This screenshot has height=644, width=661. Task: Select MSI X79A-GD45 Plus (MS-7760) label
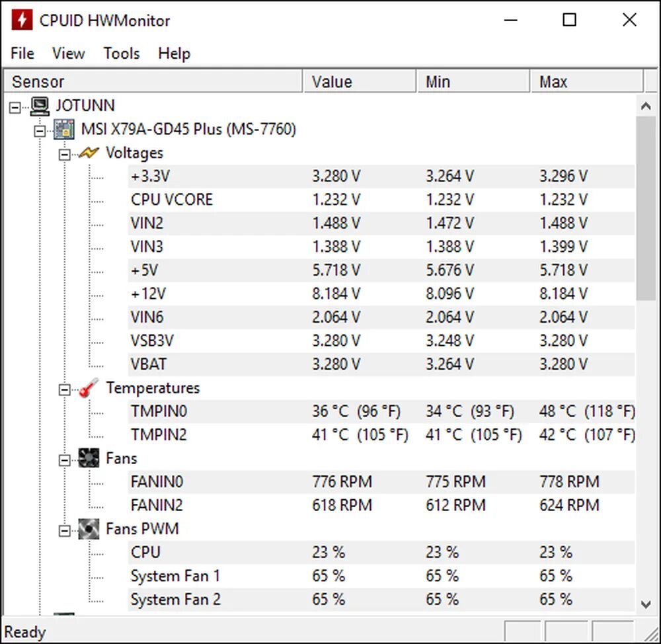point(188,129)
